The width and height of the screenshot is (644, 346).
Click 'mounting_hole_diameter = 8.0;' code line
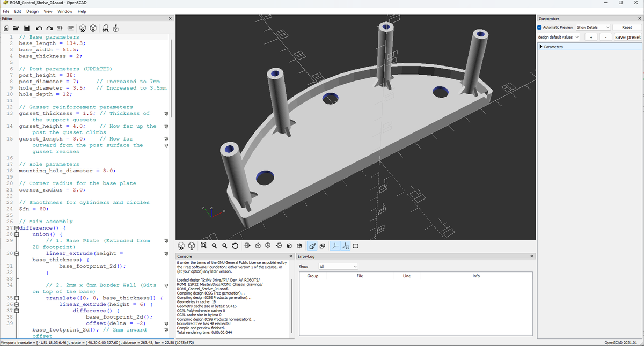pos(67,171)
